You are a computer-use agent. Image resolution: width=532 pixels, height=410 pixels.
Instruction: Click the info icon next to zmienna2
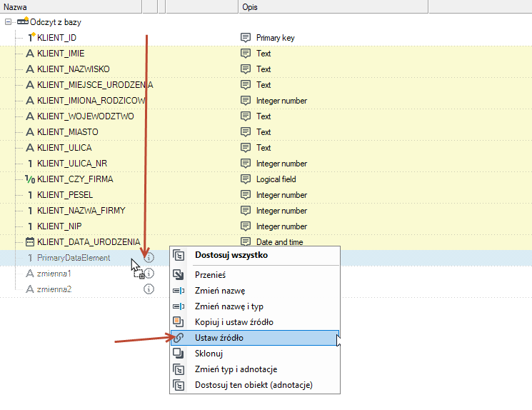(x=149, y=289)
